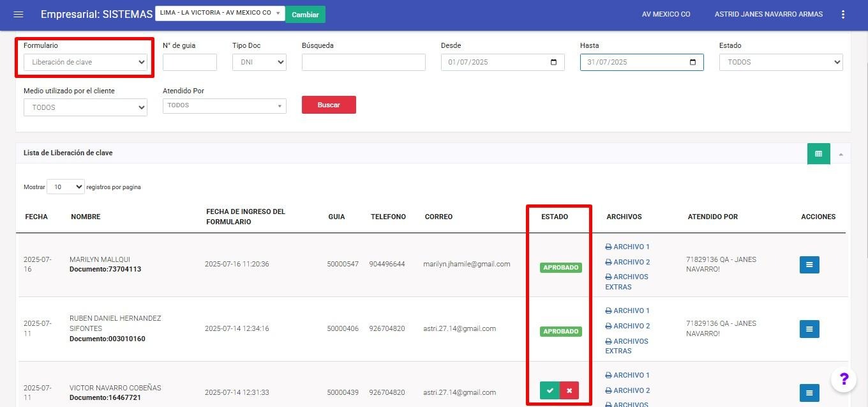Open the vertical three-dot options menu

click(843, 15)
